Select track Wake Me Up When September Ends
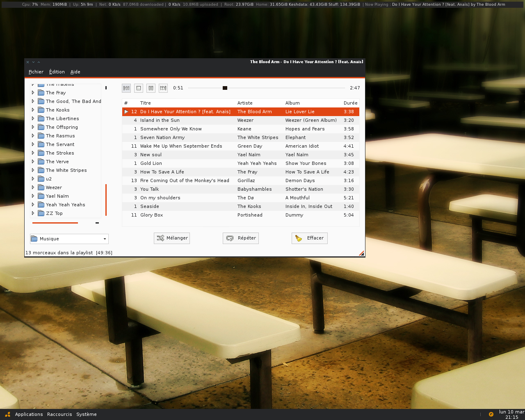 click(x=240, y=146)
